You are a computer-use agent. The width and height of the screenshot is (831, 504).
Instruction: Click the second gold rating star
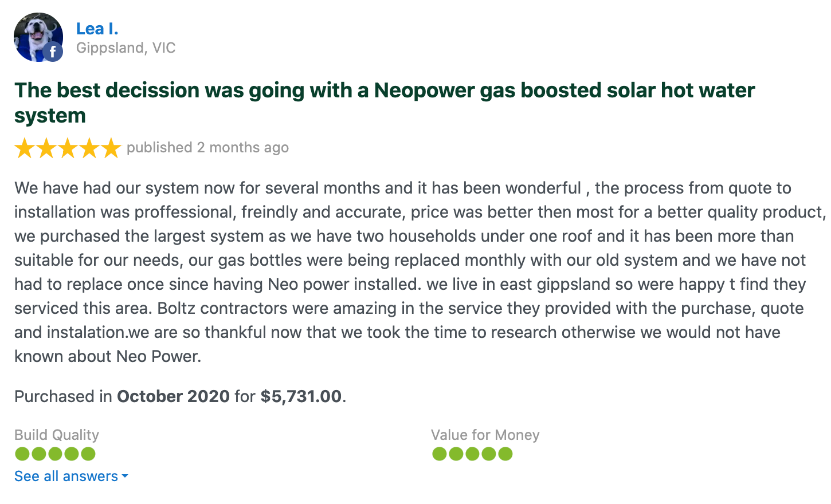tap(46, 148)
